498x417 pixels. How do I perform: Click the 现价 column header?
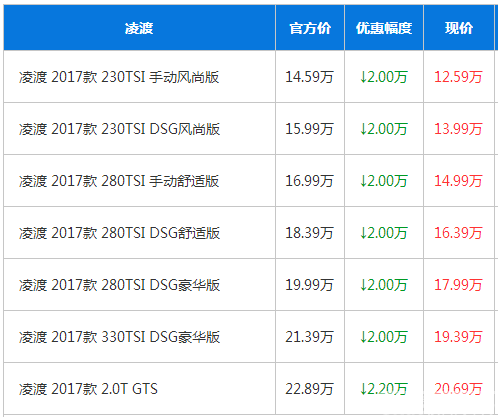pos(459,28)
